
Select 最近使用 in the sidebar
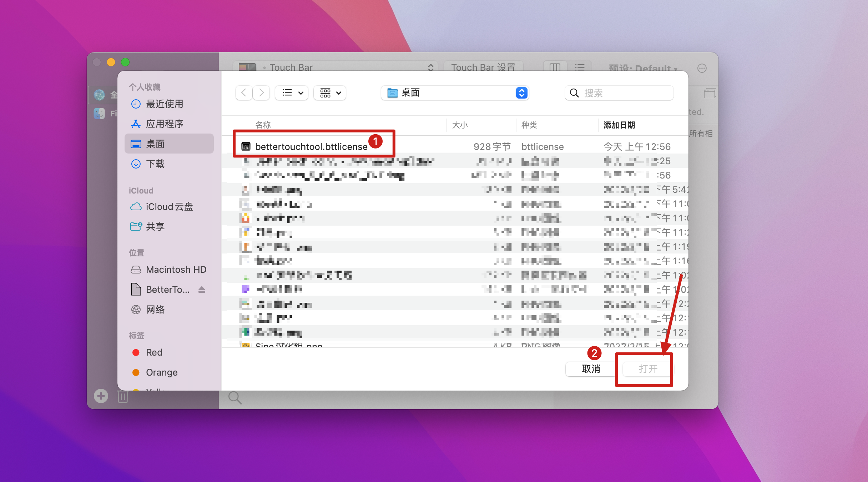click(x=165, y=104)
